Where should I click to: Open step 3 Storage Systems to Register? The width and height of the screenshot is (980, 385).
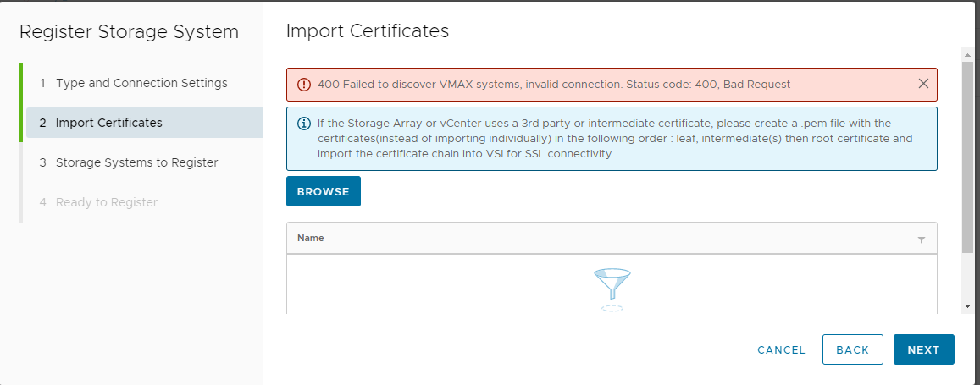(x=136, y=162)
